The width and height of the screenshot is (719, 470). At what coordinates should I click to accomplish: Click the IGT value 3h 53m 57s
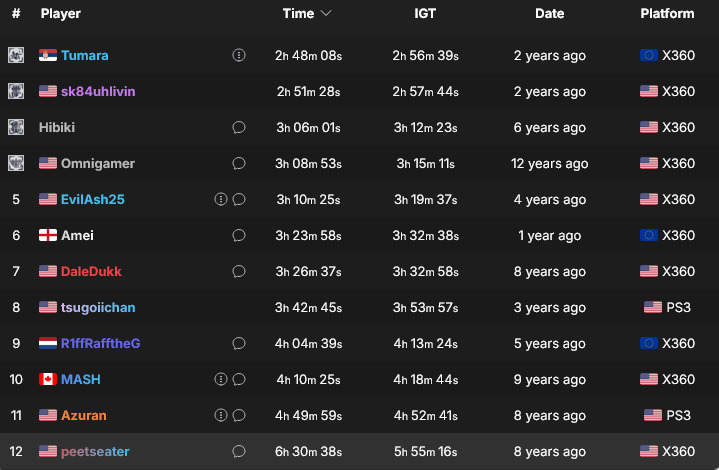[426, 307]
